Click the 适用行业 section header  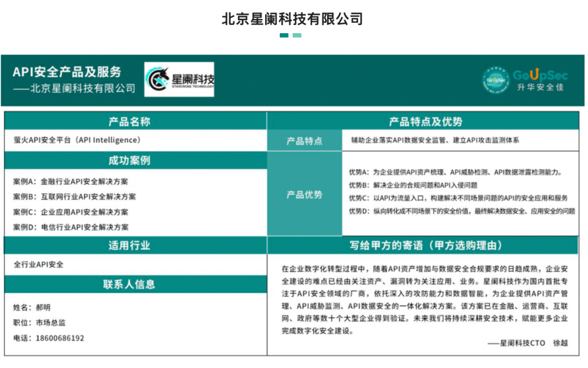coord(136,246)
